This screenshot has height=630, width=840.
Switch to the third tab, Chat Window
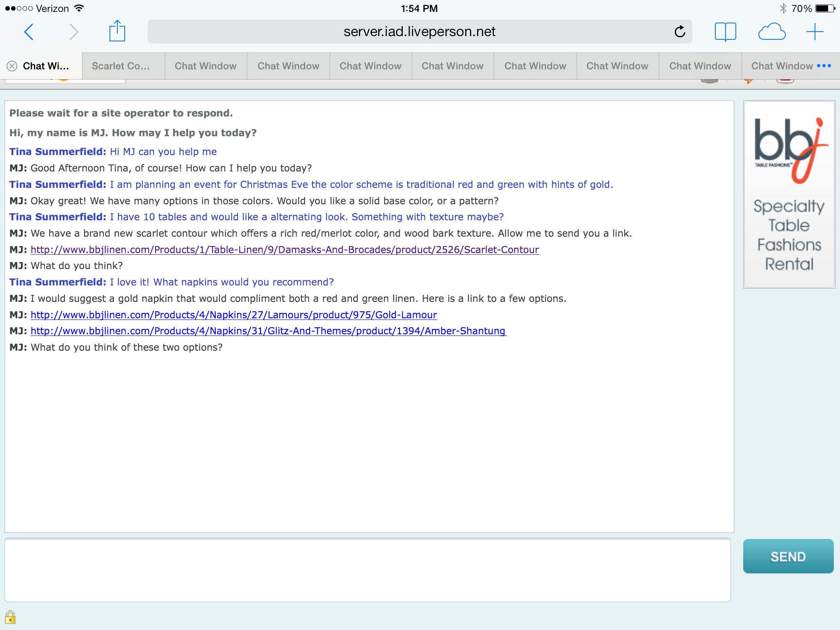point(206,66)
